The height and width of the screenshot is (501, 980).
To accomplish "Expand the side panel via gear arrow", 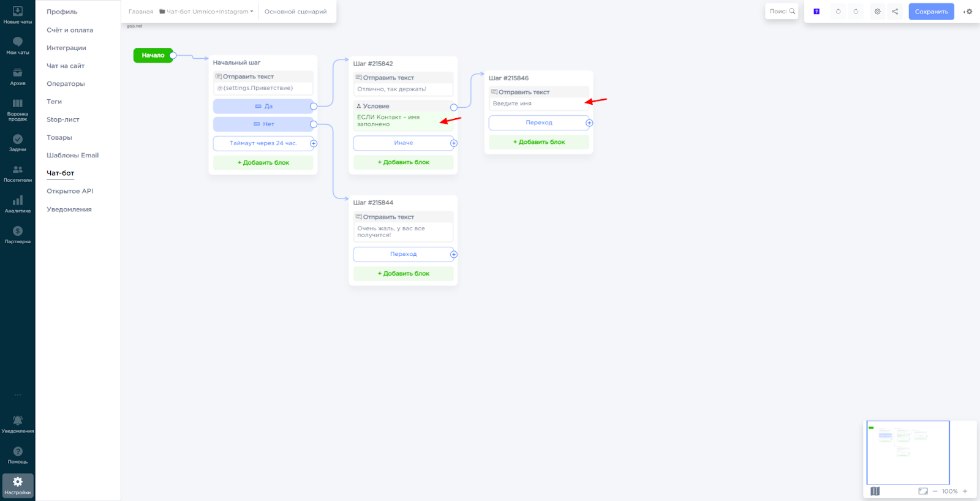I will [968, 12].
